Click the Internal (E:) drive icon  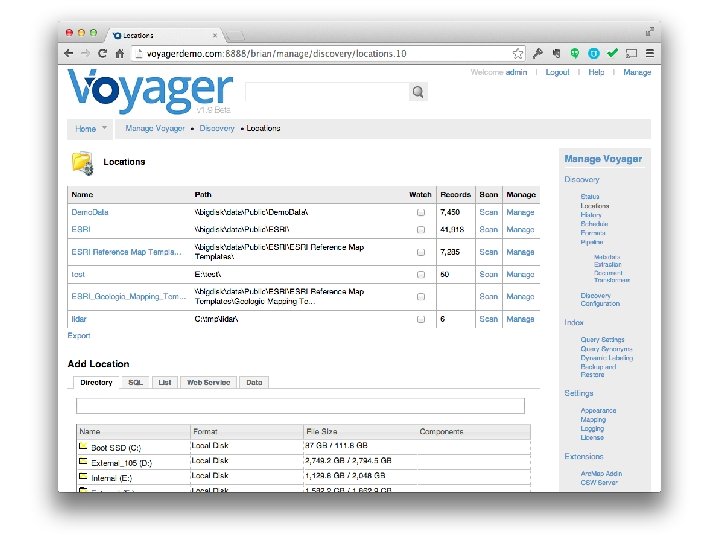tap(83, 476)
